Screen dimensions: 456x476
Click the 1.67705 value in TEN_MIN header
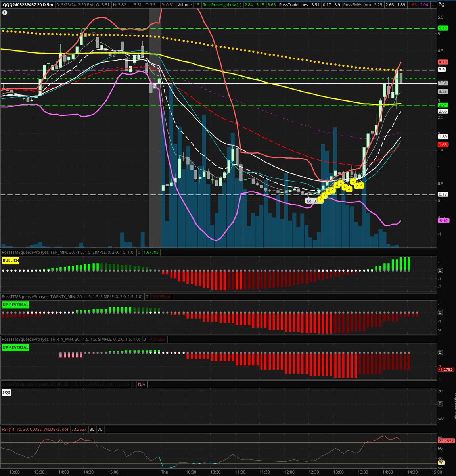coord(151,252)
